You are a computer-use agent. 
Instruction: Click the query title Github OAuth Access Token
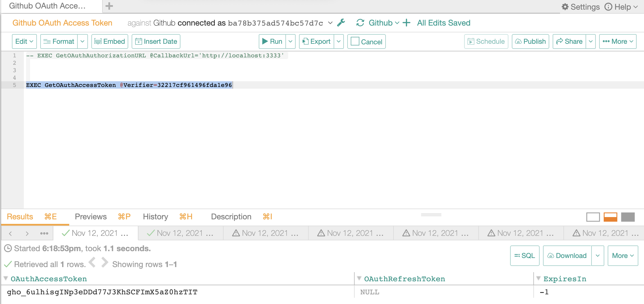click(62, 23)
